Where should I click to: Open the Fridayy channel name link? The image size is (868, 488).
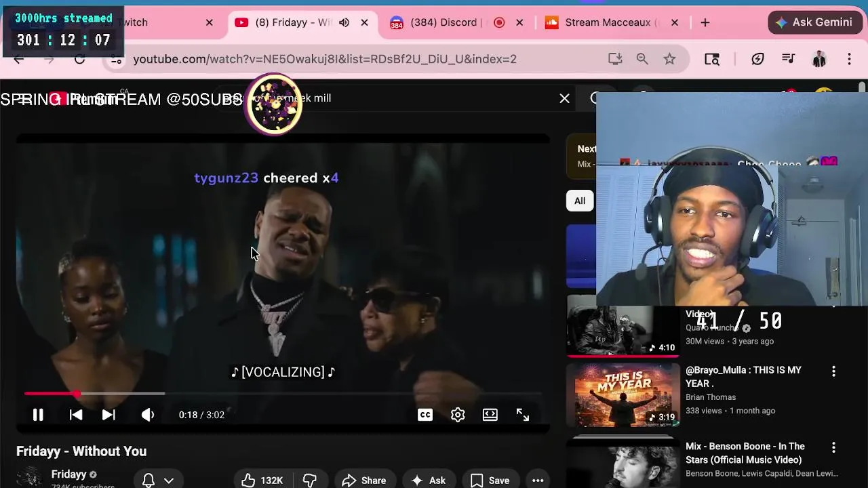coord(68,474)
